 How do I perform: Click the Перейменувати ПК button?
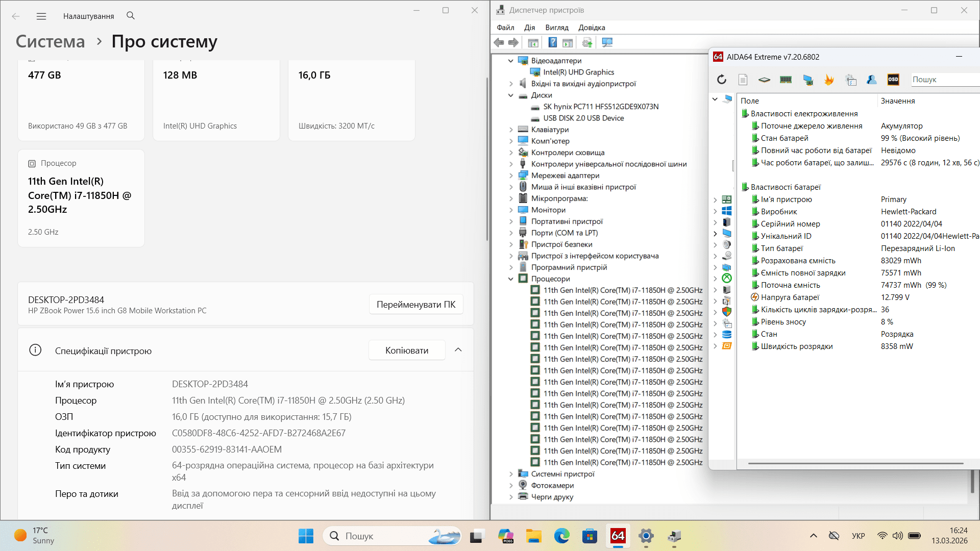pos(415,305)
